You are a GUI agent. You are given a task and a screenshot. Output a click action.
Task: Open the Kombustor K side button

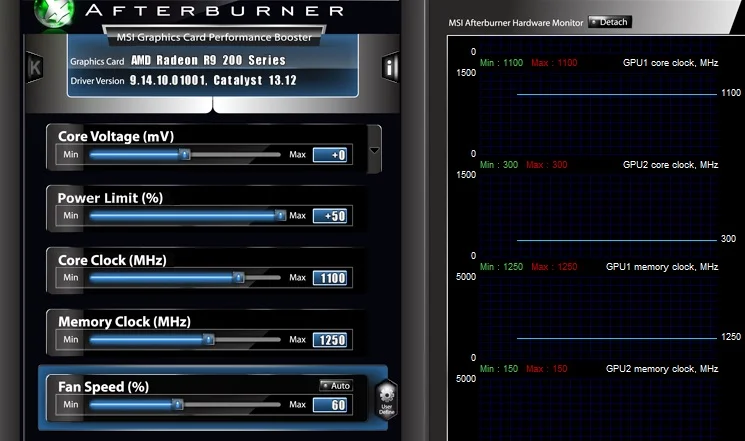point(35,68)
